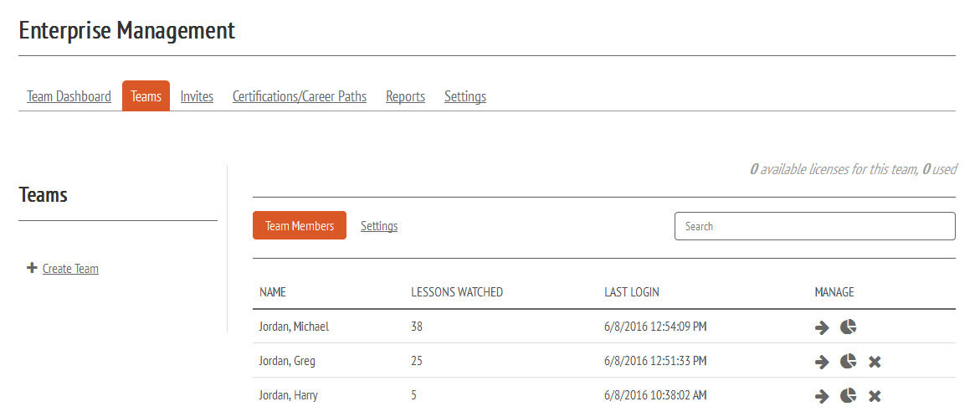This screenshot has height=417, width=980.
Task: Click the arrow icon for Jordan, Michael
Action: 822,327
